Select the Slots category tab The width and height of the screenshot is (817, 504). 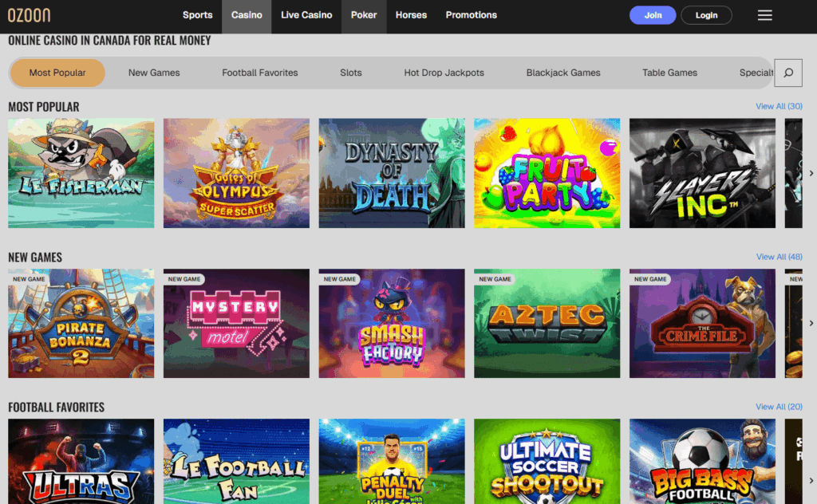351,73
